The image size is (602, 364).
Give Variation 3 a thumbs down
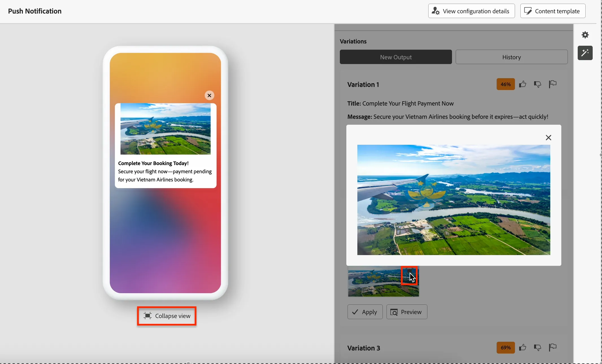click(538, 347)
